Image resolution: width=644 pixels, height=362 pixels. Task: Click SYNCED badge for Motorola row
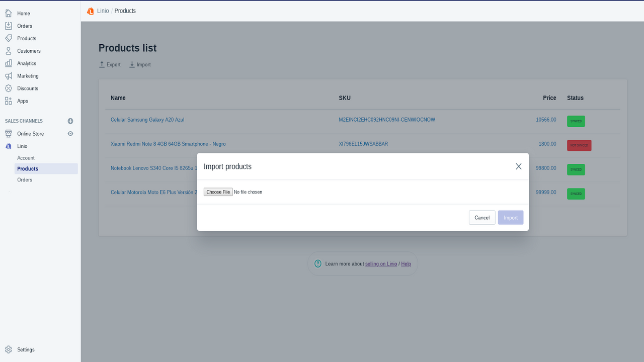click(x=576, y=194)
